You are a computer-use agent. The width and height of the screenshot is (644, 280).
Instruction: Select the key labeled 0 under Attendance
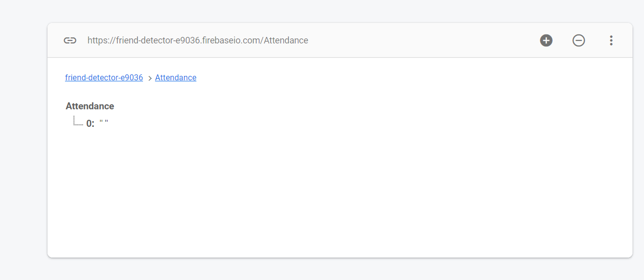pyautogui.click(x=90, y=123)
